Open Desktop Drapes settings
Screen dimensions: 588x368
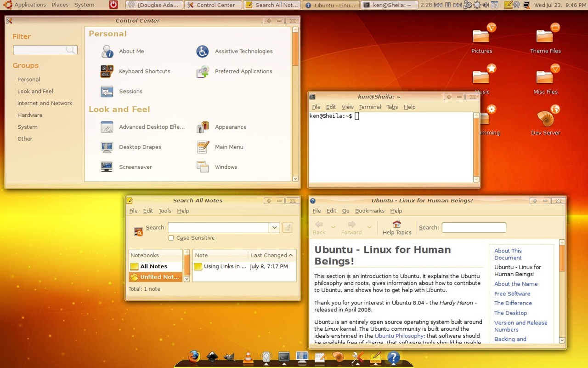click(131, 147)
